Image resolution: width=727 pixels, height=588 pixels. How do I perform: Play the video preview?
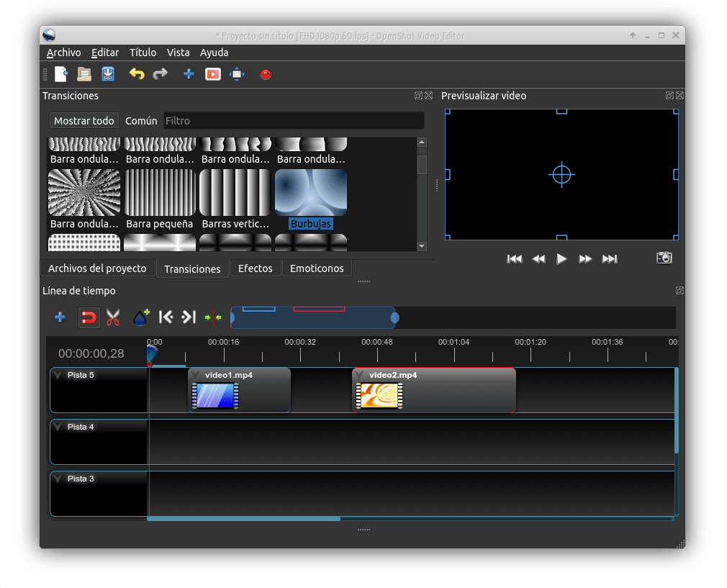click(561, 259)
